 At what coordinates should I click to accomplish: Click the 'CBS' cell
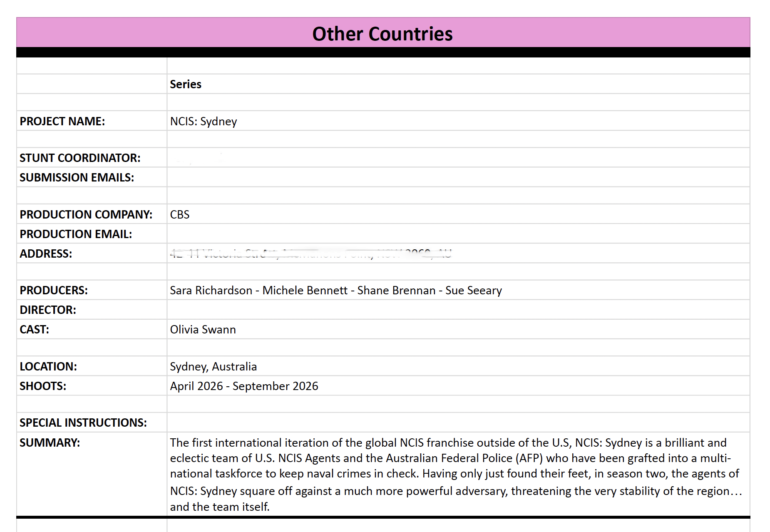458,214
